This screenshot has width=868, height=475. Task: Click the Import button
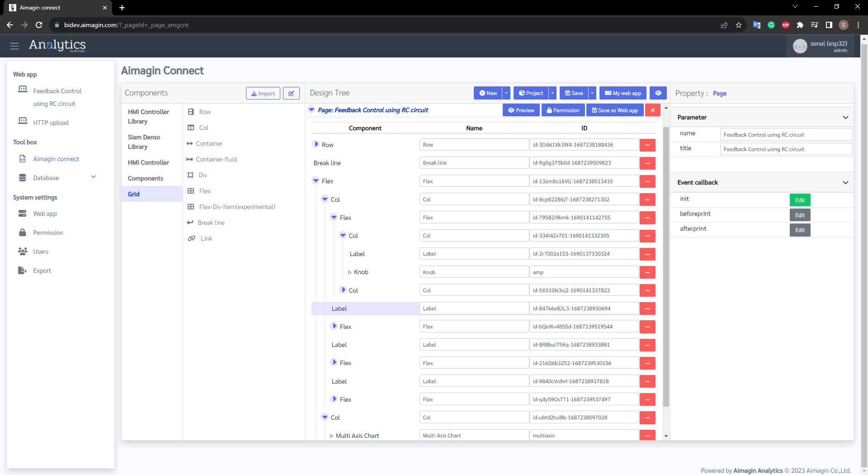[263, 93]
